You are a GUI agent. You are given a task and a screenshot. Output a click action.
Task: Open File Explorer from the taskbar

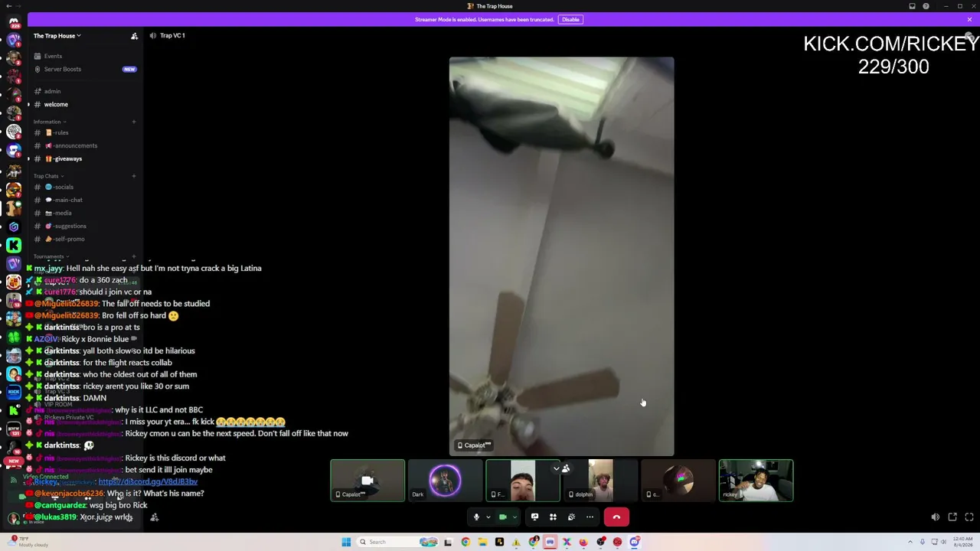click(482, 542)
